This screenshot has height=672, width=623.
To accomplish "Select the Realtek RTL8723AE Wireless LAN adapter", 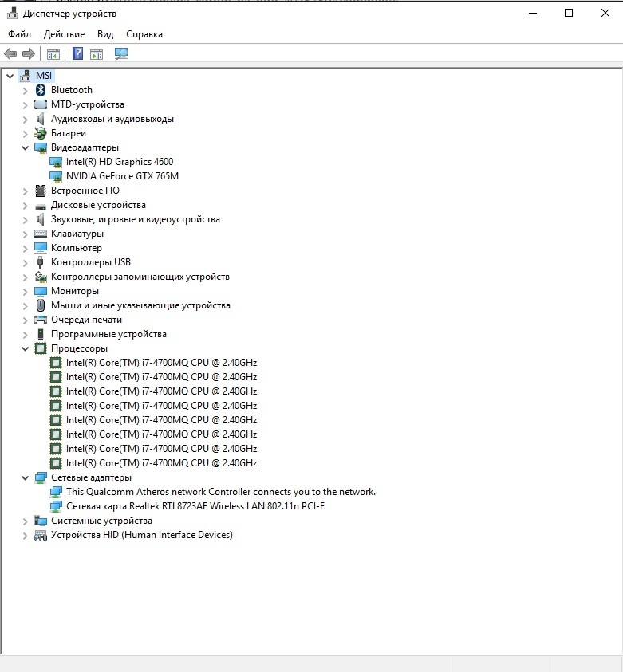I will 195,506.
